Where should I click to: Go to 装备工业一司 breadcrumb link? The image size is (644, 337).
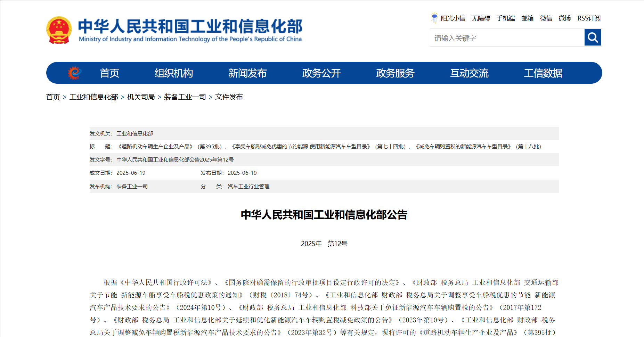coord(185,97)
